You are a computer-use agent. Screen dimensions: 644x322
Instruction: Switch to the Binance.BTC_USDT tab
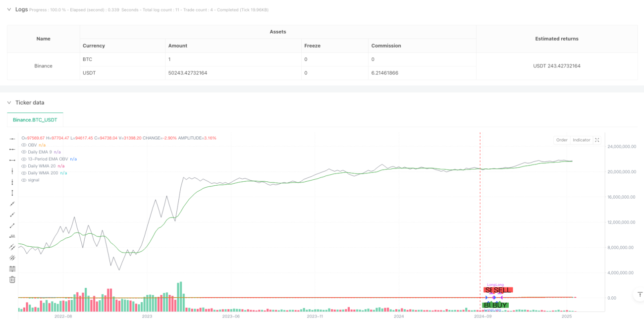(35, 120)
